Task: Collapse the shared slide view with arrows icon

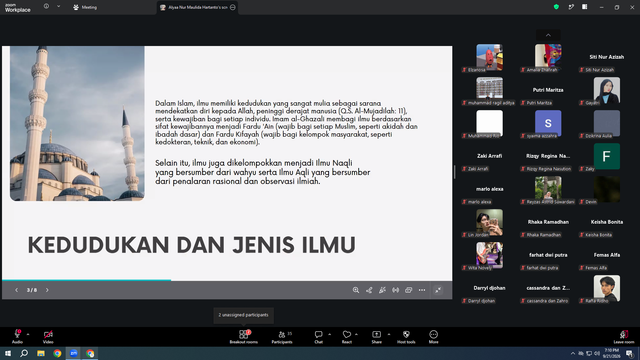Action: pos(438,290)
